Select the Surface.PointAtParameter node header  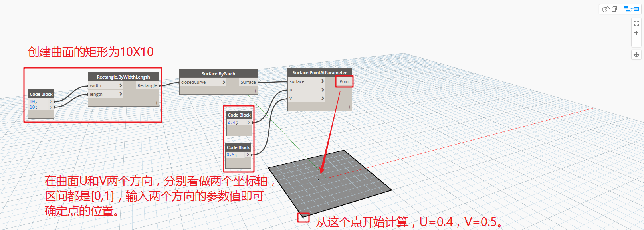click(x=319, y=73)
